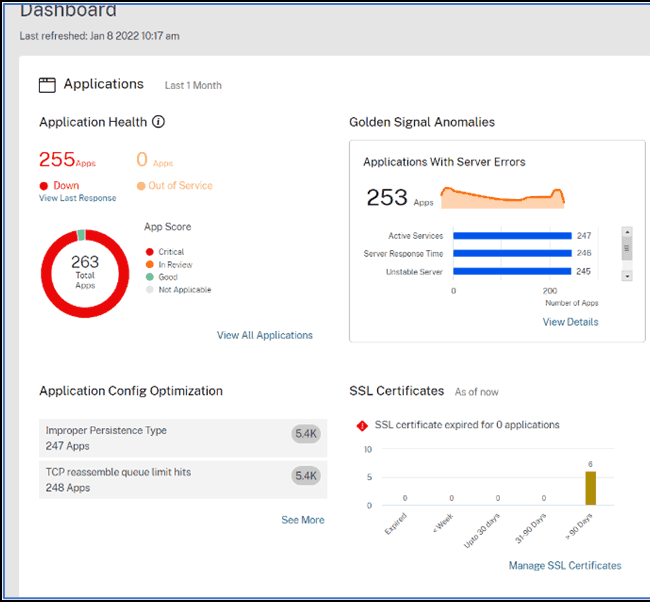Image resolution: width=650 pixels, height=602 pixels.
Task: Click the Unstable Server bar
Action: pyautogui.click(x=512, y=271)
